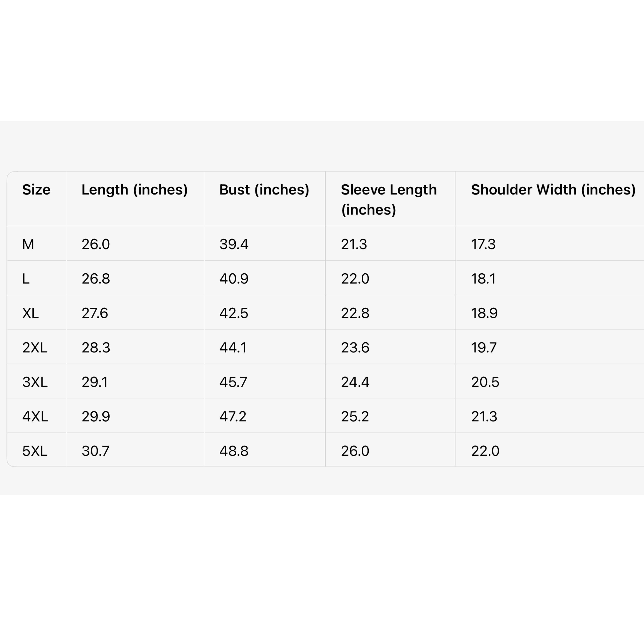
Task: Select the Shoulder Width (inches) header
Action: 553,190
